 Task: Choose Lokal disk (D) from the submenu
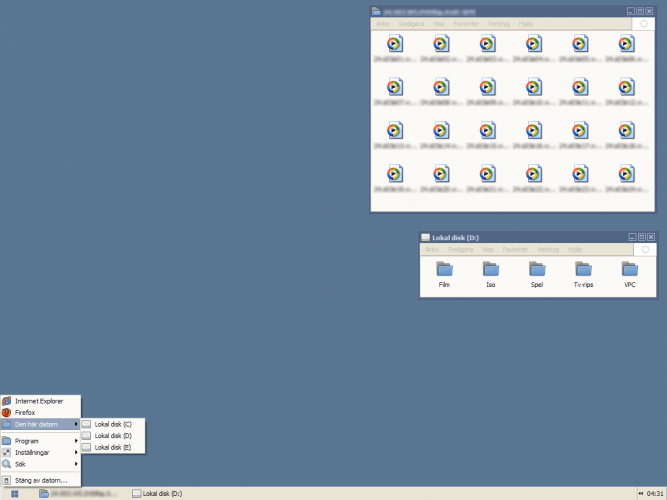pos(112,436)
